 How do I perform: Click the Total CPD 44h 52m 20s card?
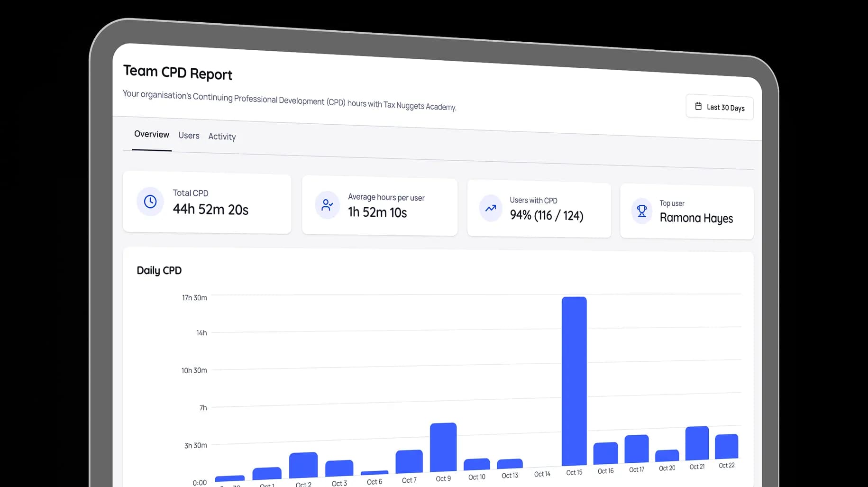207,203
